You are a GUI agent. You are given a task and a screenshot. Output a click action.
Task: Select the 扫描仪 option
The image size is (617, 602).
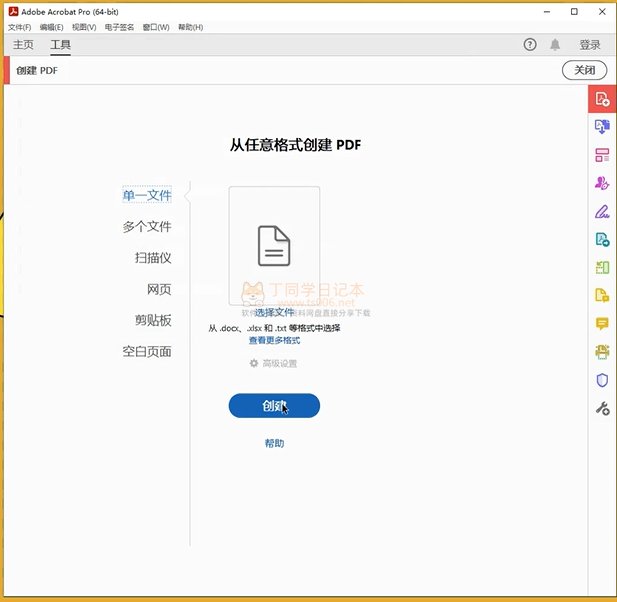click(153, 258)
